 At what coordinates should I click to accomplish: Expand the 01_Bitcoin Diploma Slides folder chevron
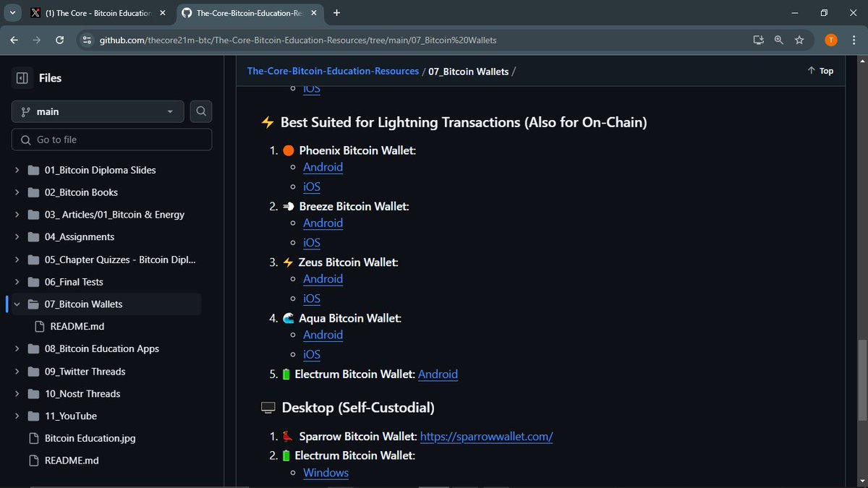tap(16, 171)
